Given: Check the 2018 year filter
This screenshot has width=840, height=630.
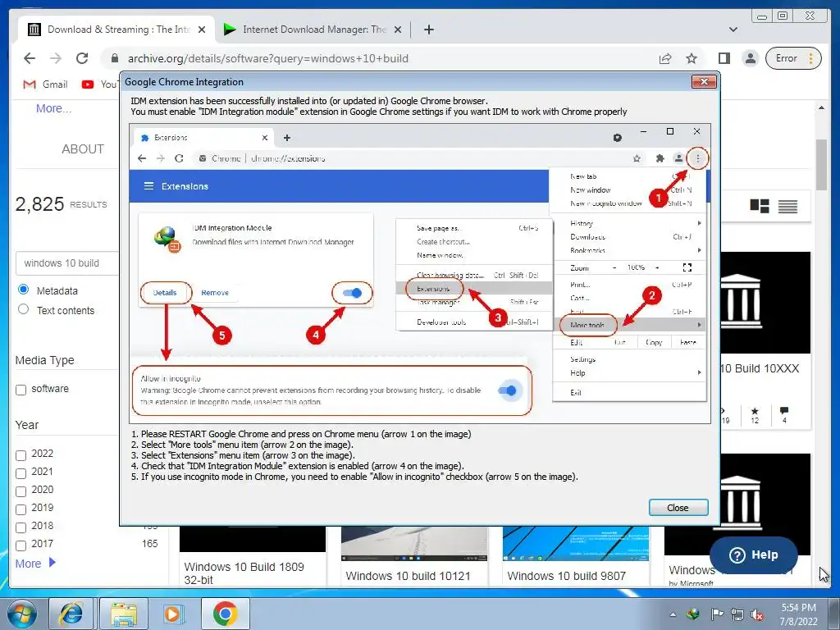Looking at the screenshot, I should pos(21,527).
